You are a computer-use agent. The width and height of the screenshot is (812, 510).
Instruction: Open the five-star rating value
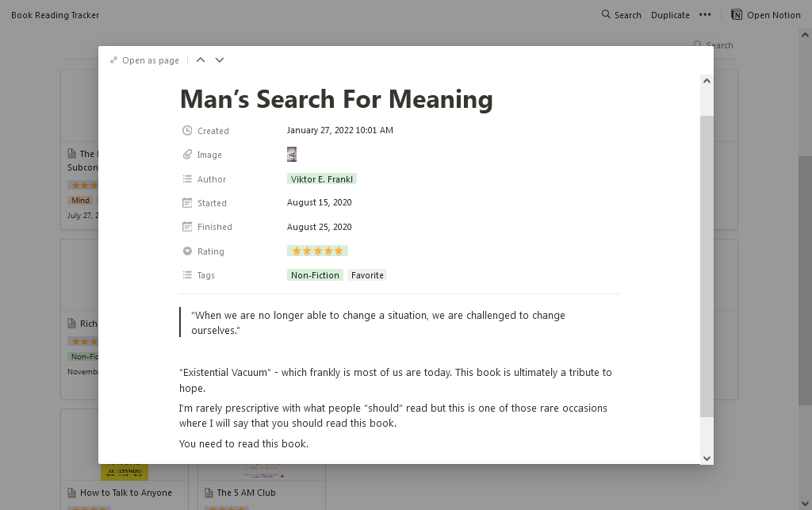click(317, 251)
